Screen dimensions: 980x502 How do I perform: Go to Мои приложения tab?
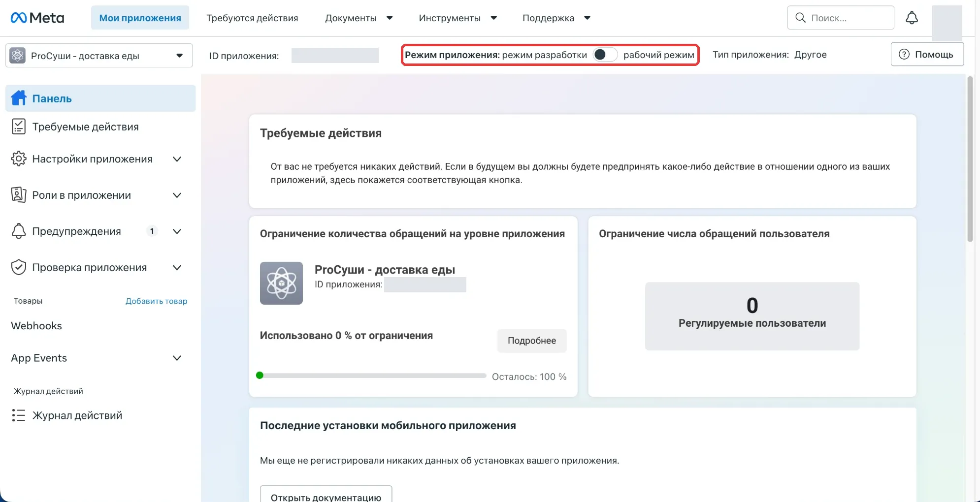[140, 18]
